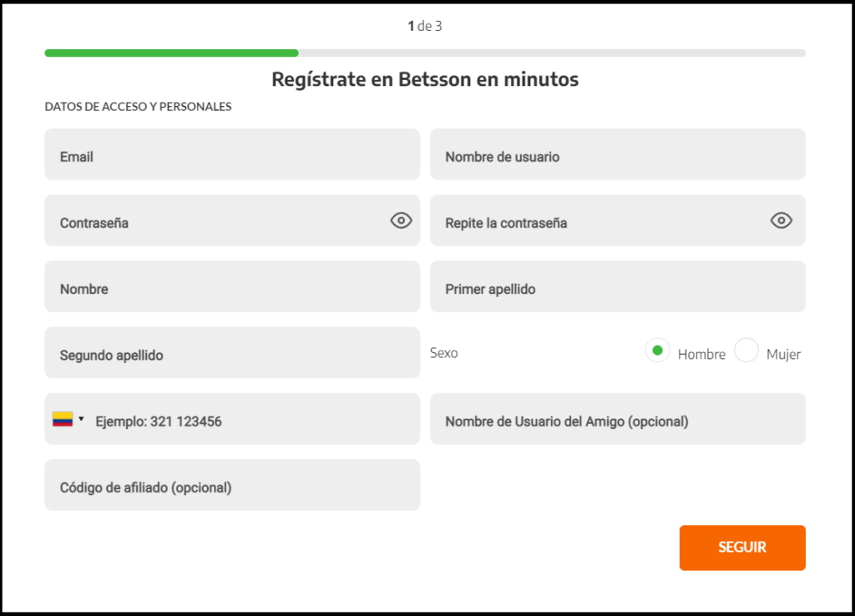Click the Colombia flag icon
855x616 pixels.
(63, 419)
